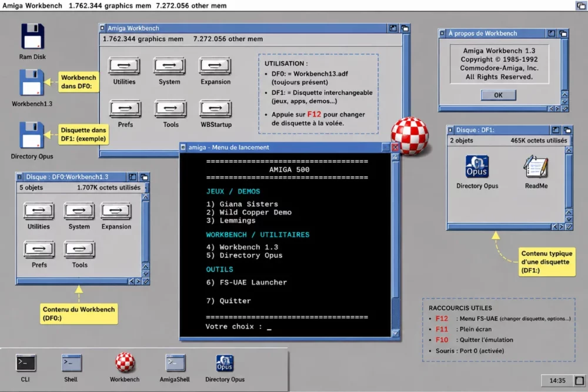The width and height of the screenshot is (588, 392).
Task: Open Prefs drawer in DF0:Workbench1.3 window
Action: click(39, 250)
